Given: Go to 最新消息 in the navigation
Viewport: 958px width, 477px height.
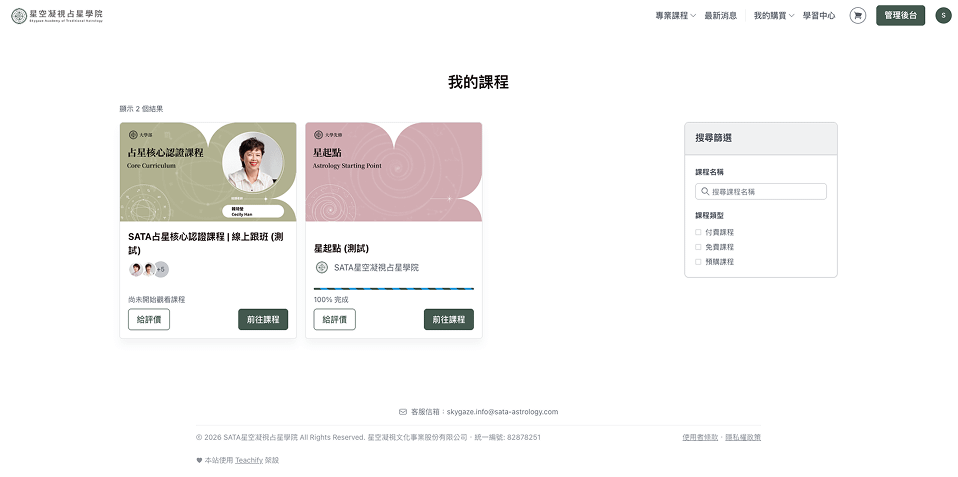Looking at the screenshot, I should click(720, 15).
